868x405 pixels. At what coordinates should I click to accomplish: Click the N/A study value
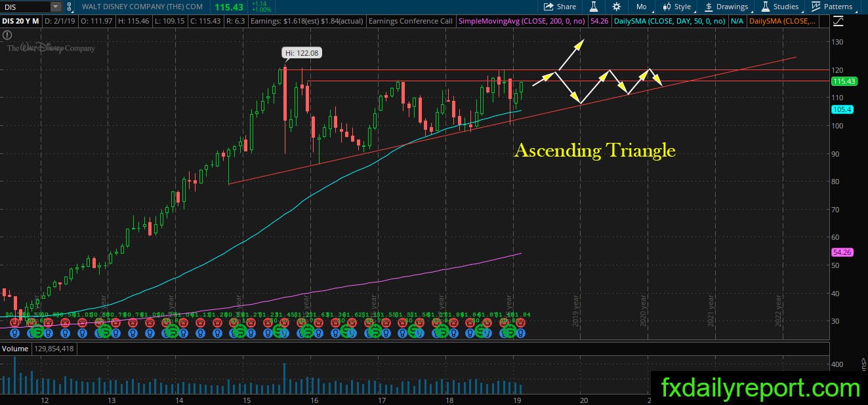(737, 21)
